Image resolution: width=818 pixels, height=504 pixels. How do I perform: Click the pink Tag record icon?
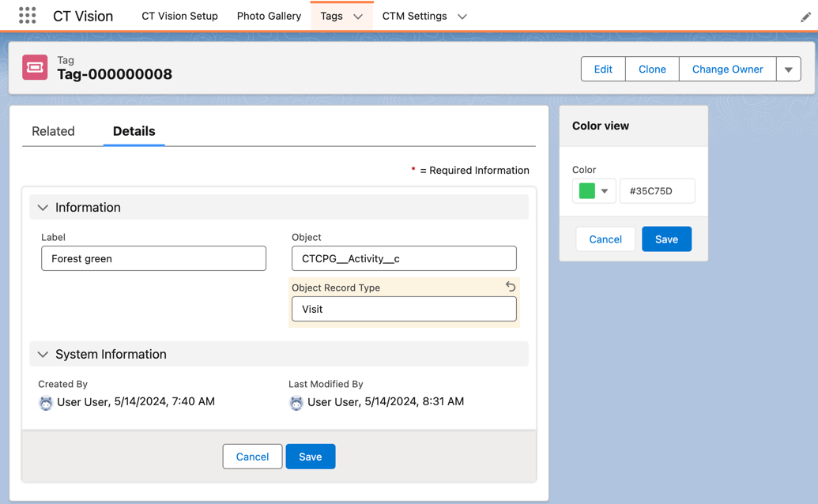pos(35,68)
